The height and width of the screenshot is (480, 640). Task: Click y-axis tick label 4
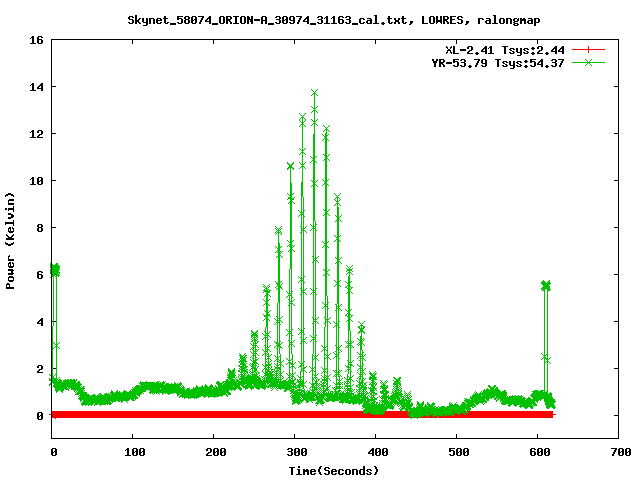40,322
